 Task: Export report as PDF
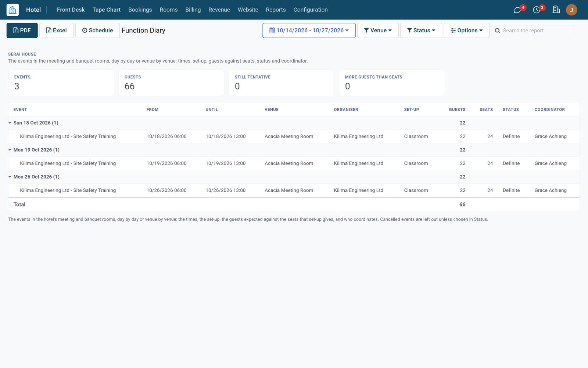(22, 31)
